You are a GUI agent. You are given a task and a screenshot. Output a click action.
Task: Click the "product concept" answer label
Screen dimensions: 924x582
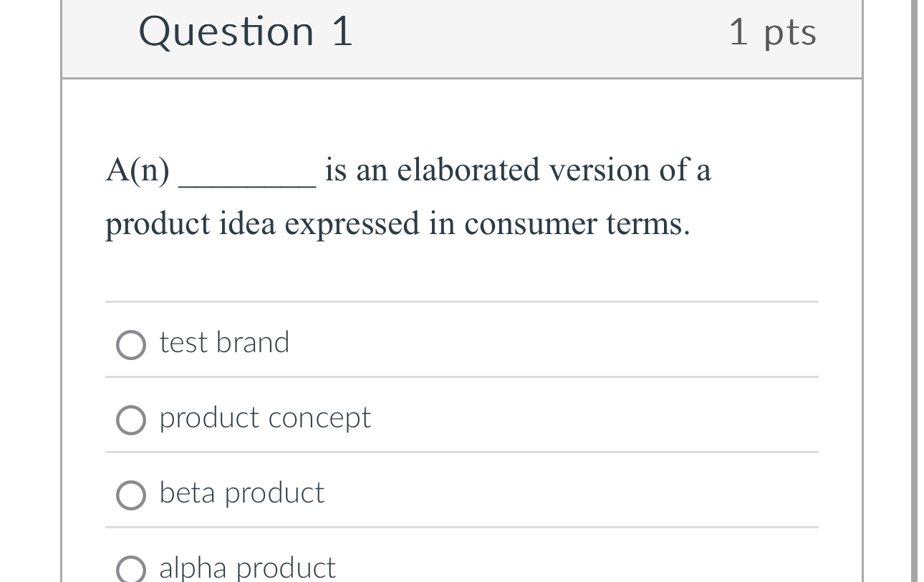tap(264, 418)
